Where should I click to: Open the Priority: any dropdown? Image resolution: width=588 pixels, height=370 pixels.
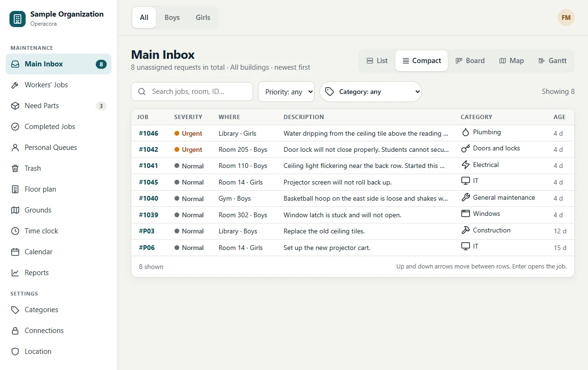click(286, 92)
